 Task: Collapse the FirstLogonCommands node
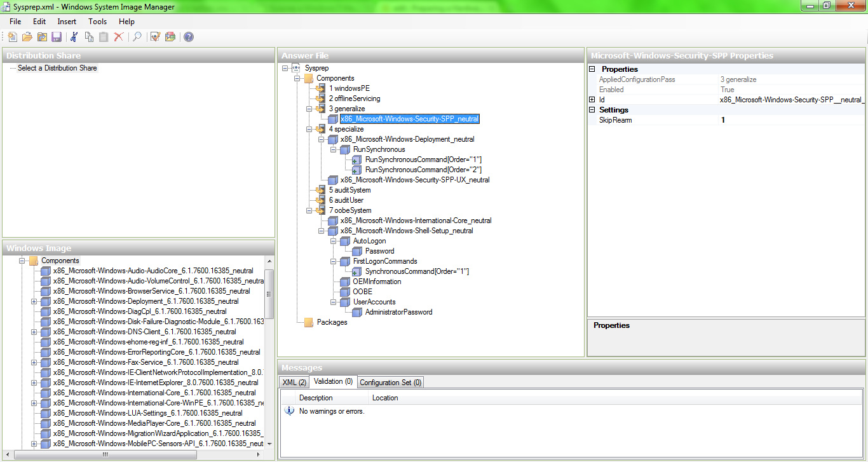click(334, 261)
